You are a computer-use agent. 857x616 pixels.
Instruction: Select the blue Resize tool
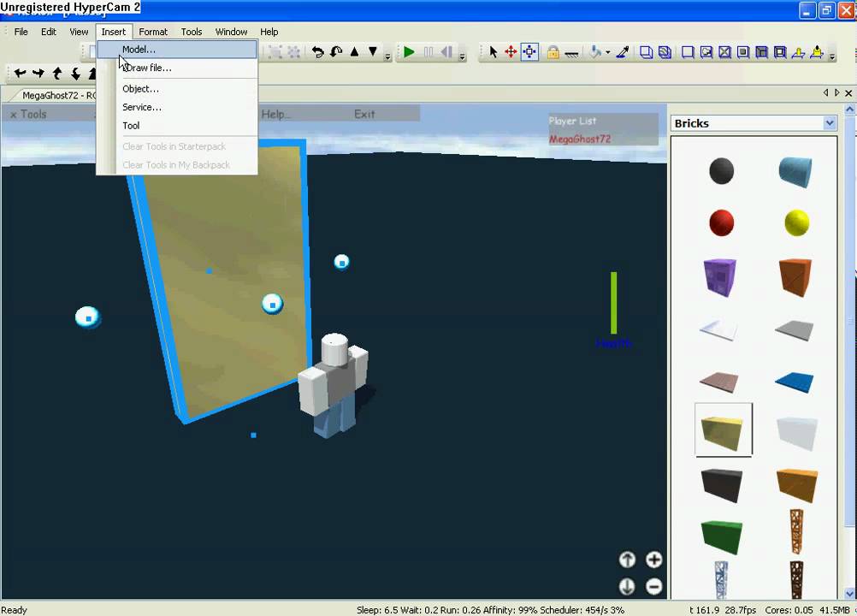point(529,52)
